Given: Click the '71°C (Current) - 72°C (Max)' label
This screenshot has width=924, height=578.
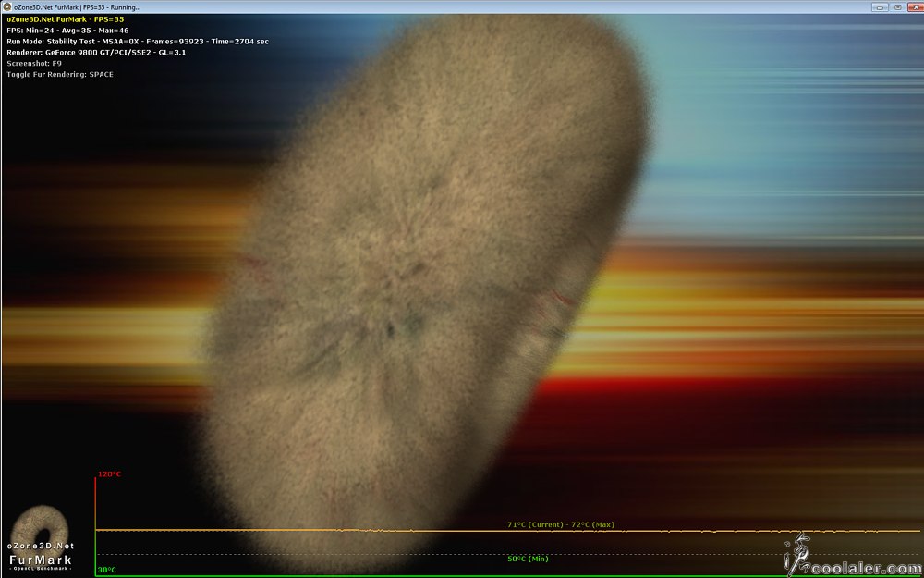Looking at the screenshot, I should pos(561,524).
